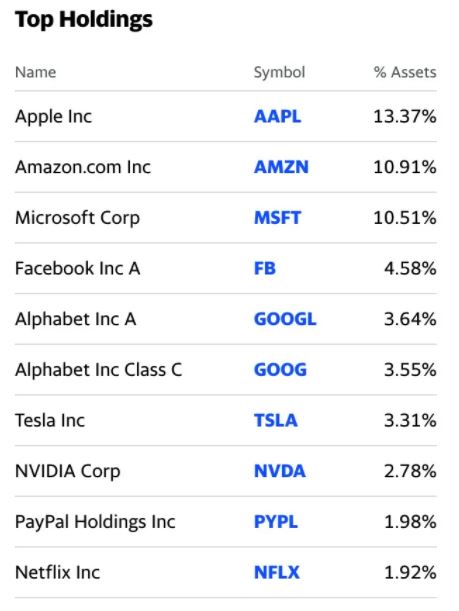
Task: Click the MSFT symbol link
Action: (277, 218)
